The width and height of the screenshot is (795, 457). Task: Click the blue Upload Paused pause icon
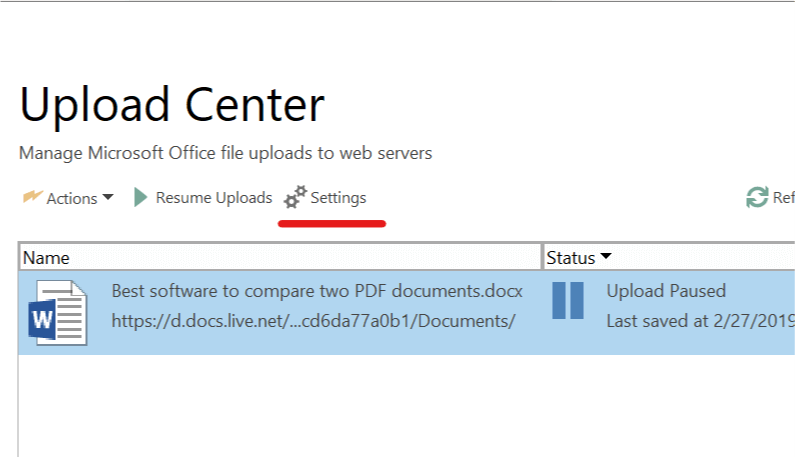(568, 300)
